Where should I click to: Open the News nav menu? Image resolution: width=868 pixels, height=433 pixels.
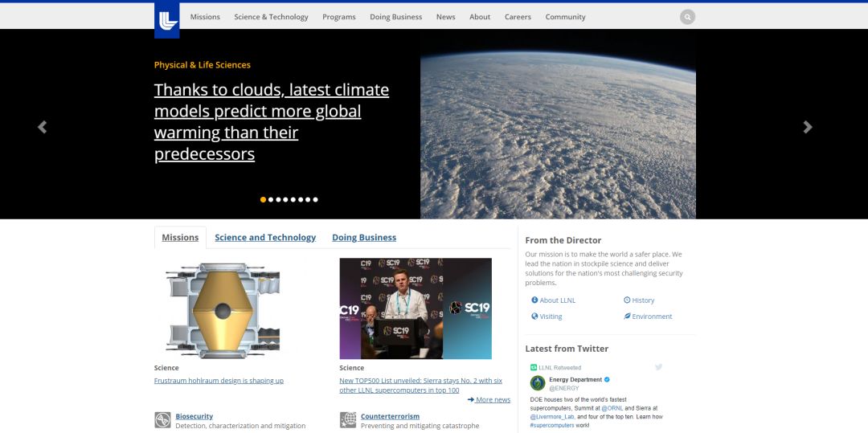point(445,17)
